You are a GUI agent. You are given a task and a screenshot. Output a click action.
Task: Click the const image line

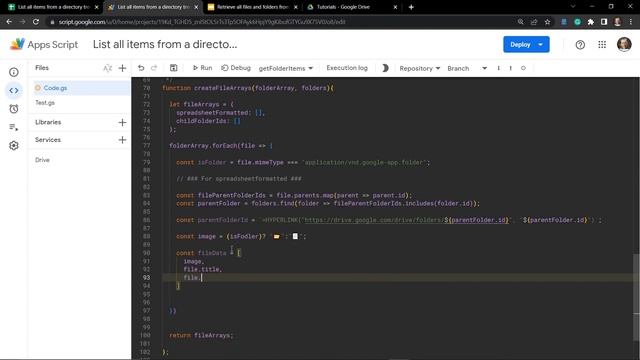(x=241, y=236)
